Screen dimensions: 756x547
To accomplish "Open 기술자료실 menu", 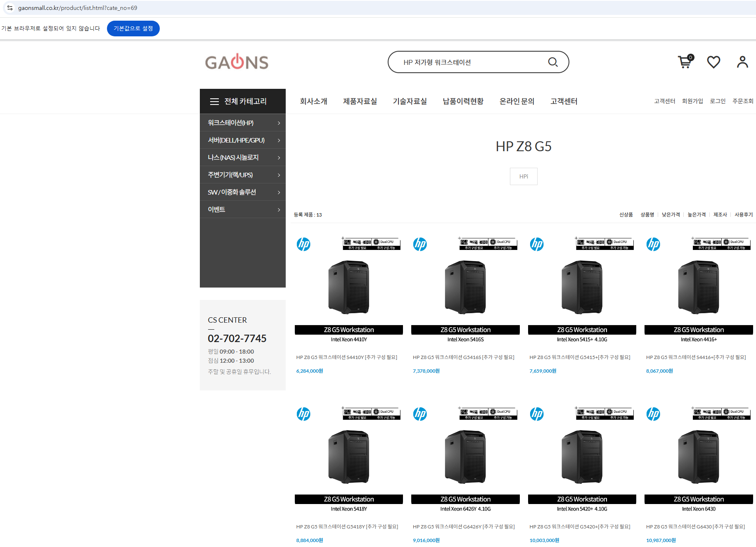I will pos(410,101).
